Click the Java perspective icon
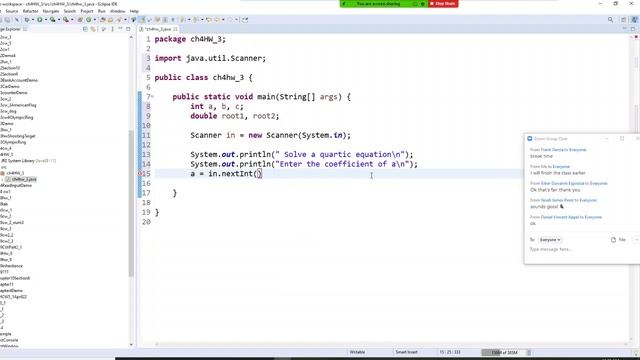The image size is (640, 360). [x=634, y=20]
